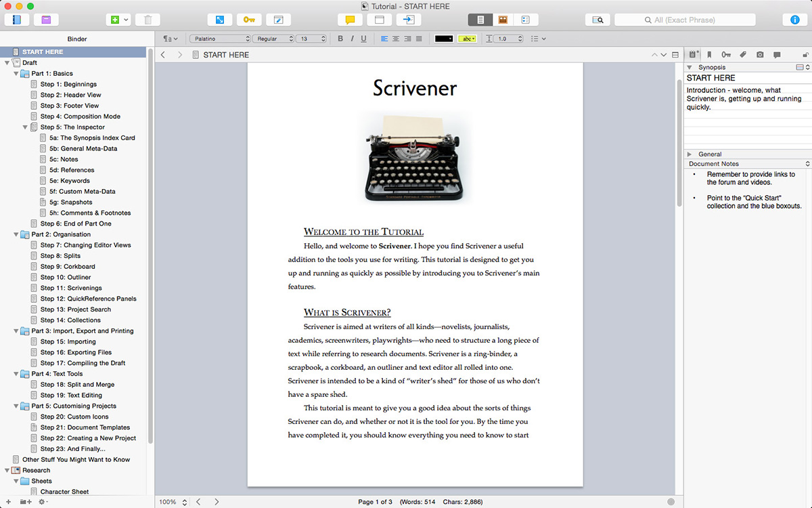The image size is (812, 508).
Task: Switch to document Scrivenings view mode
Action: coord(480,20)
